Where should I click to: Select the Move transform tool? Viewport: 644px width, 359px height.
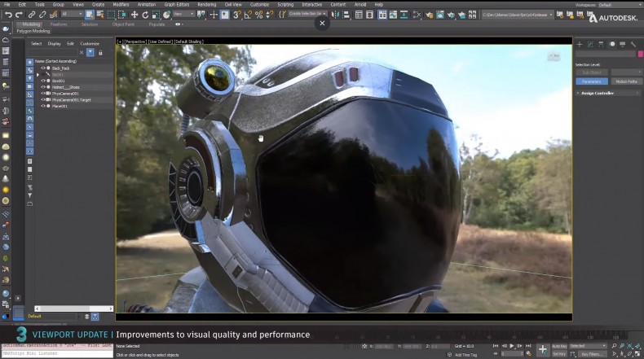tap(135, 15)
